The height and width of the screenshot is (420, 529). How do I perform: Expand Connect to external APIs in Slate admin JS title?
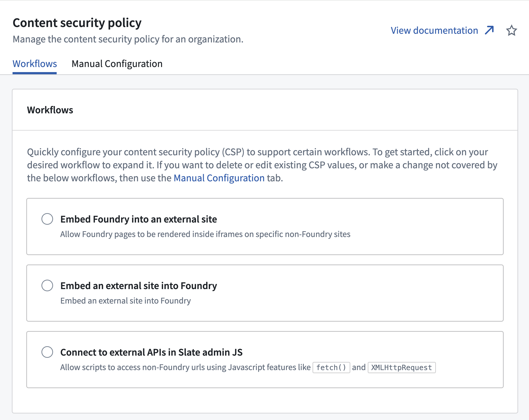point(151,352)
